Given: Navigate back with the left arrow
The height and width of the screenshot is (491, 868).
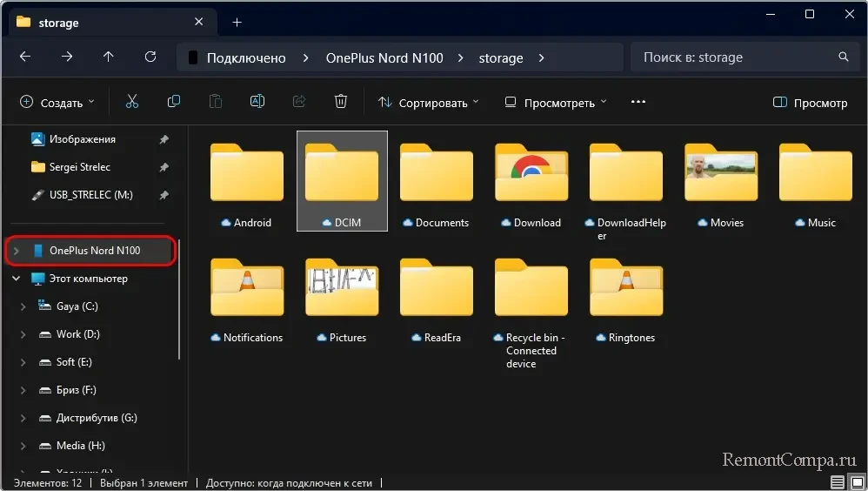Looking at the screenshot, I should tap(25, 57).
